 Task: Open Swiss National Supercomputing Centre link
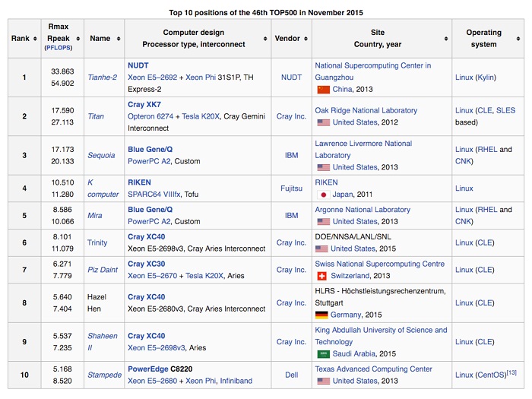(x=380, y=264)
